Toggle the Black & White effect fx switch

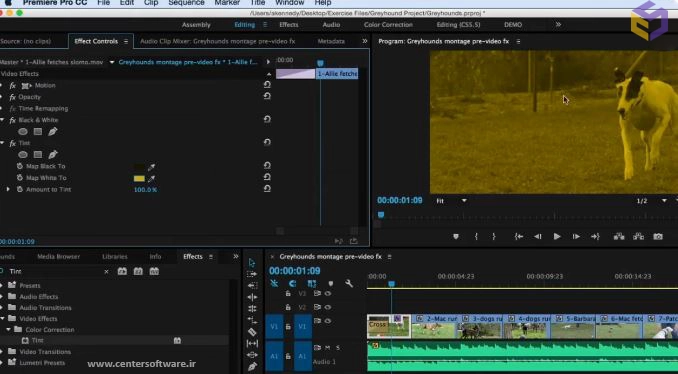[x=13, y=120]
